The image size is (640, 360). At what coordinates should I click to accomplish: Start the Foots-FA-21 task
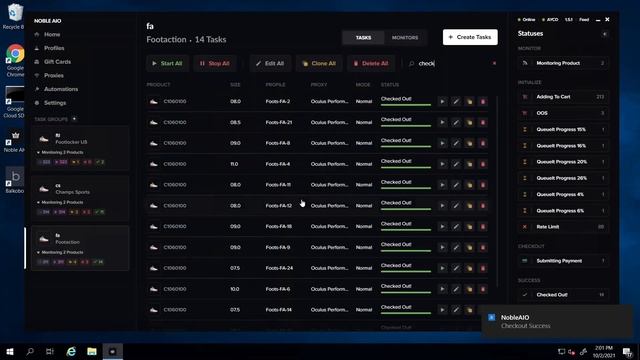tap(442, 122)
